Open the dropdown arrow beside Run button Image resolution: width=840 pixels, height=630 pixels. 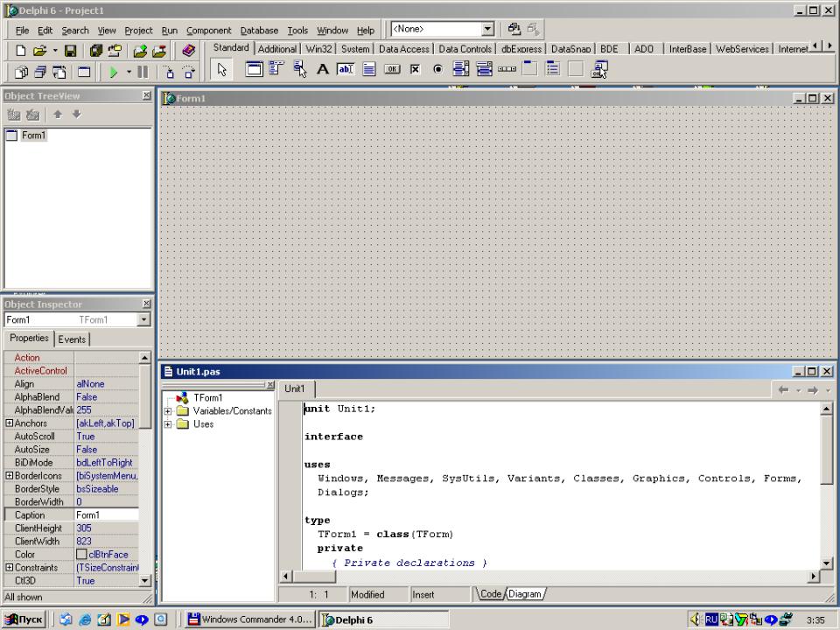(x=129, y=72)
